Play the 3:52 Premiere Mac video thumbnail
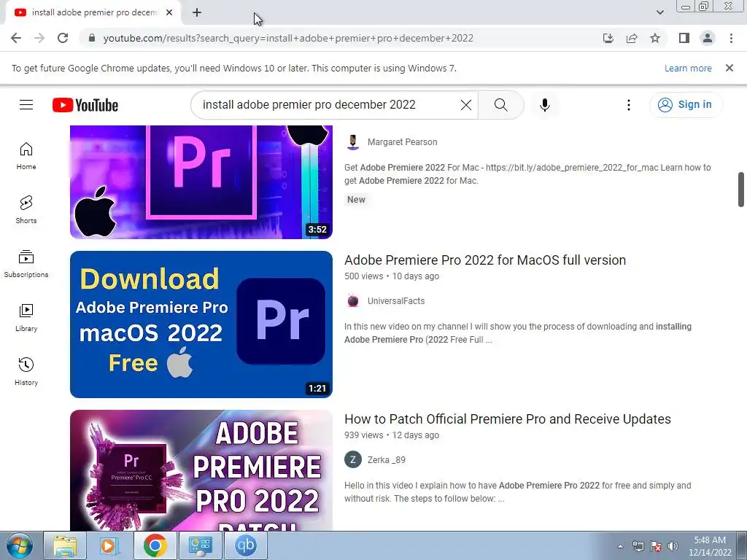The image size is (747, 560). coord(201,182)
